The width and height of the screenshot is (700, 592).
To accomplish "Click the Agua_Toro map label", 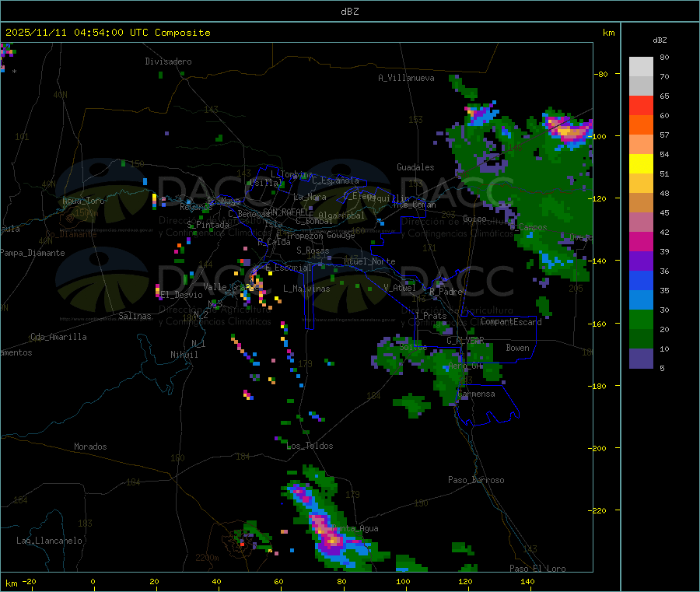I will pyautogui.click(x=83, y=201).
